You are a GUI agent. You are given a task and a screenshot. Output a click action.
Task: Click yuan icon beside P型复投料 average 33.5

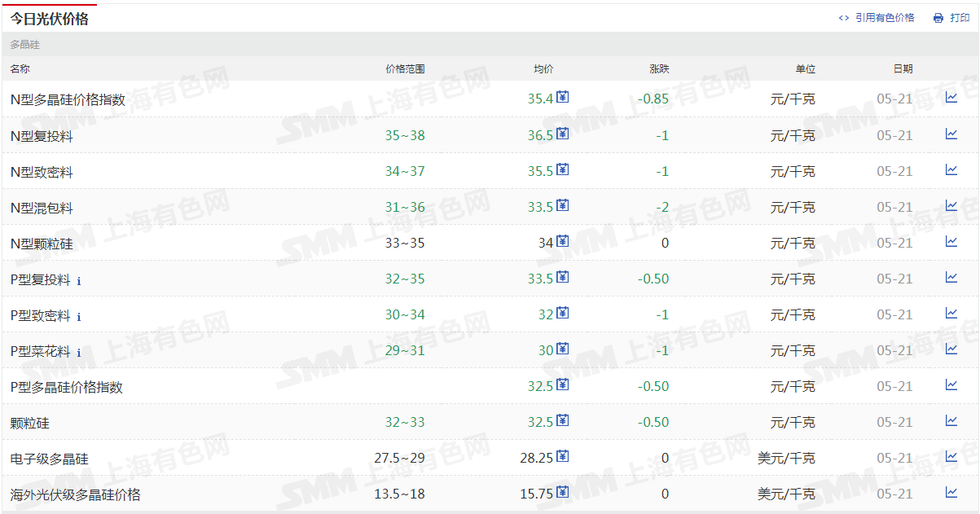pos(562,277)
